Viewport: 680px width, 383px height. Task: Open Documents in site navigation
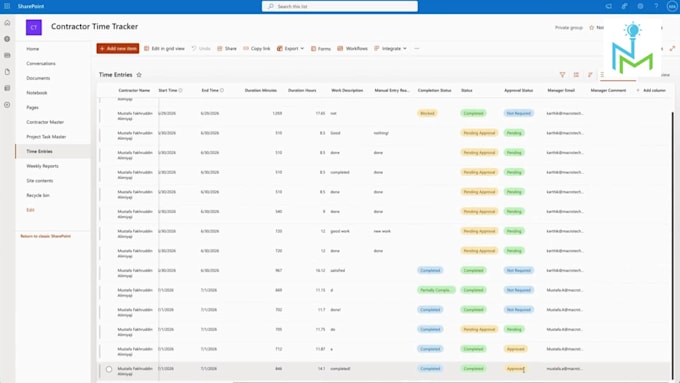pyautogui.click(x=38, y=78)
